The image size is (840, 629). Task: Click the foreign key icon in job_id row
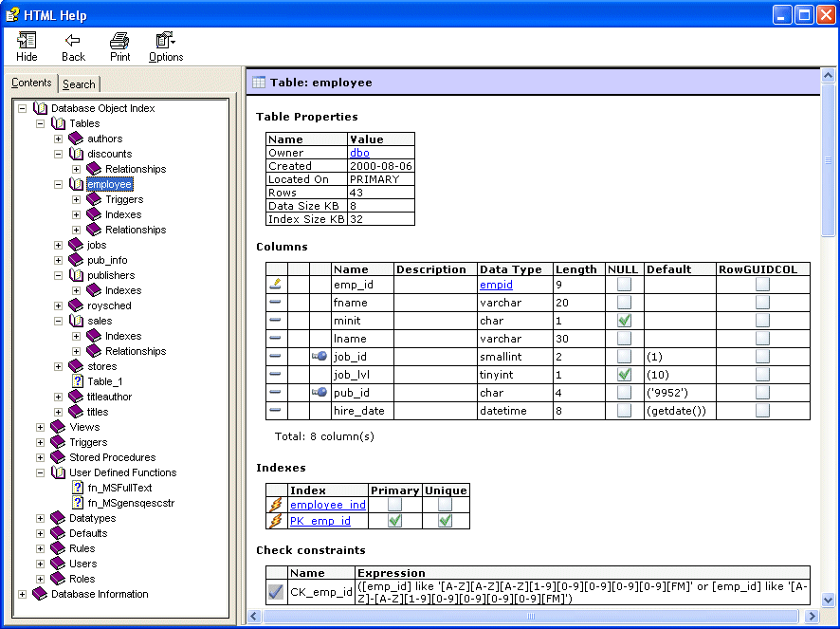coord(320,356)
